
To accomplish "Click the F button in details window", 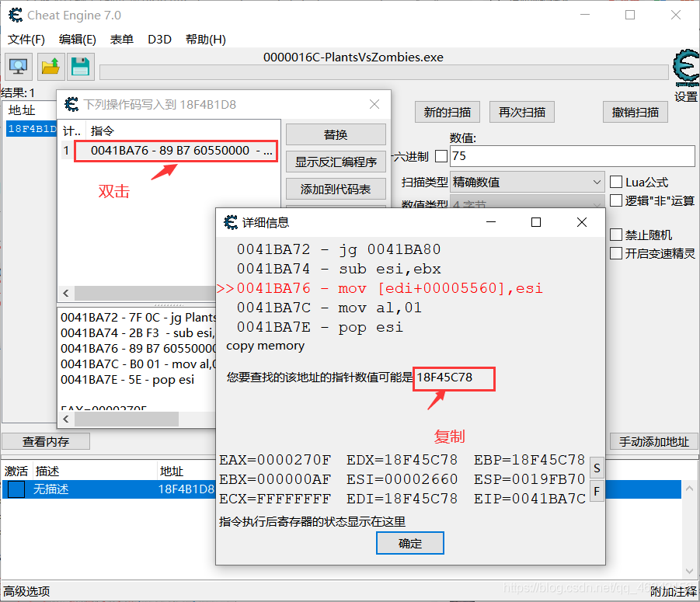I will coord(597,491).
